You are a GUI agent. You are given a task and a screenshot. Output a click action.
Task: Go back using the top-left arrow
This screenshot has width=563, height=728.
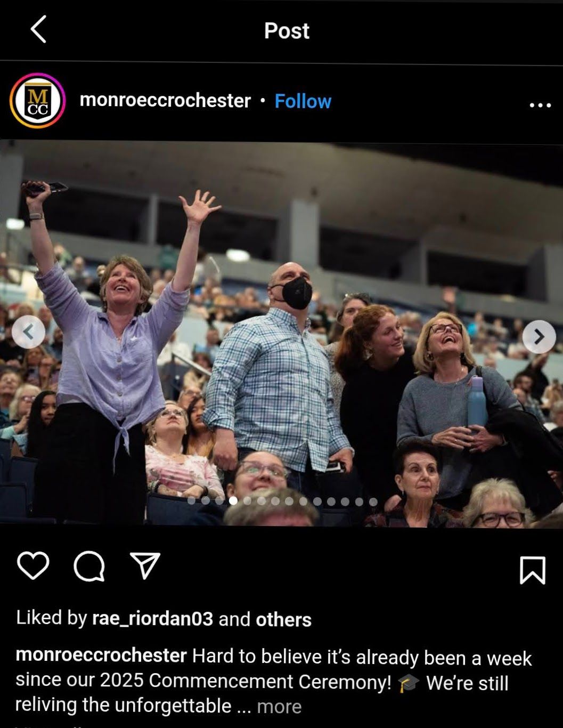[x=38, y=29]
